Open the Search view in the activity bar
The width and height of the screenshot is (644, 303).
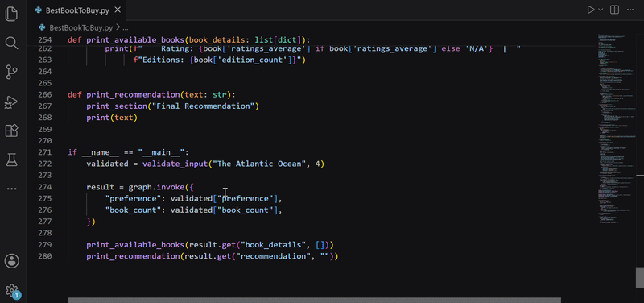[x=11, y=43]
